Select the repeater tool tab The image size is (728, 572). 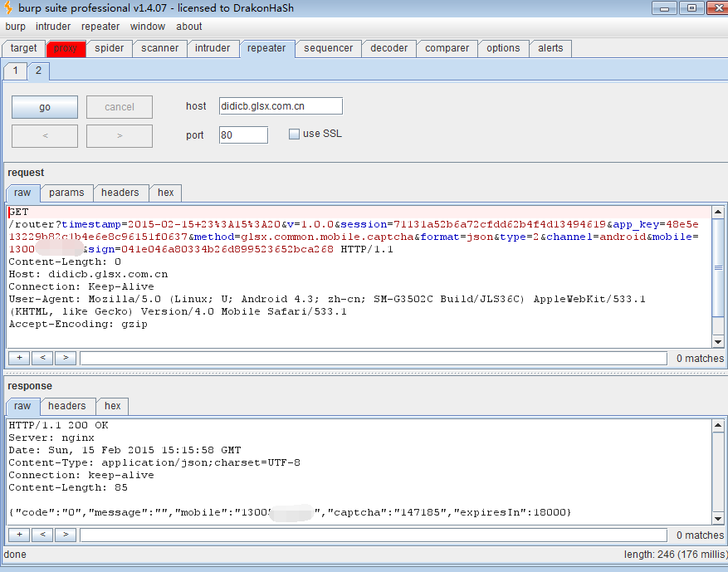[266, 48]
